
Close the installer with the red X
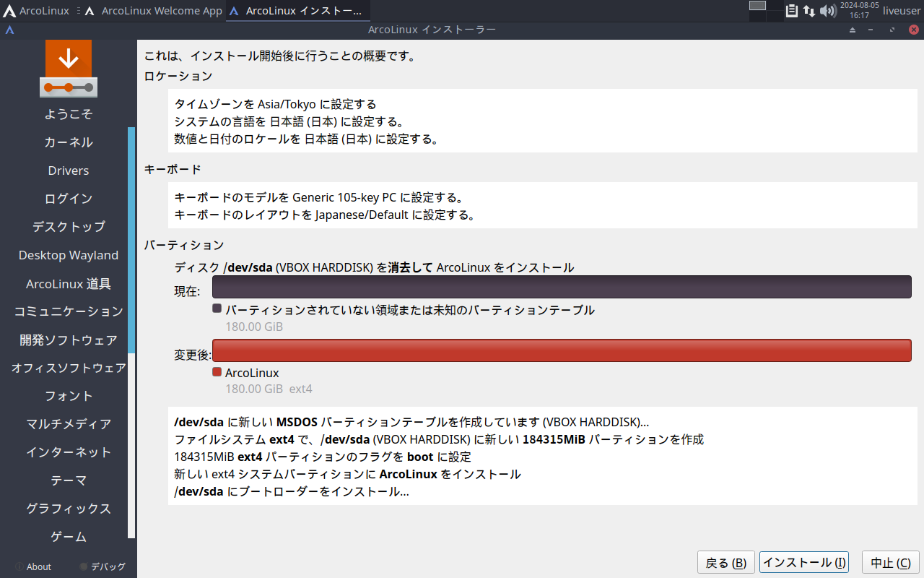(x=913, y=30)
